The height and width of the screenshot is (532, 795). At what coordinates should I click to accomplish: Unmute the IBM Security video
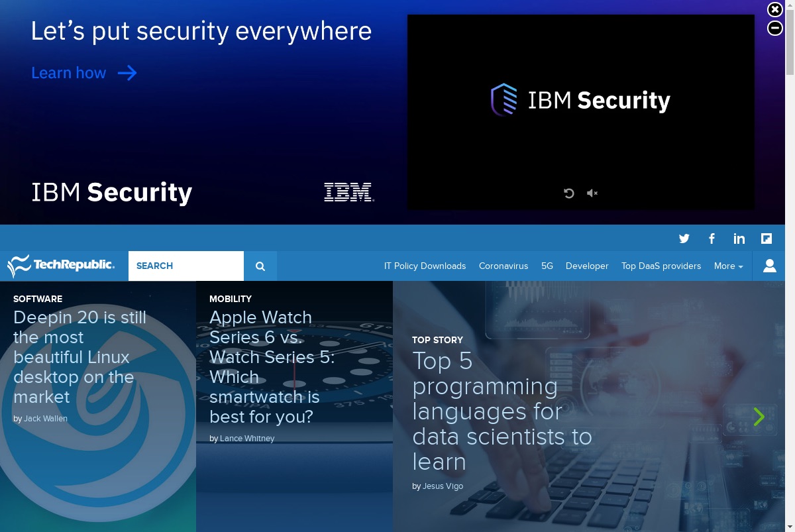click(592, 193)
